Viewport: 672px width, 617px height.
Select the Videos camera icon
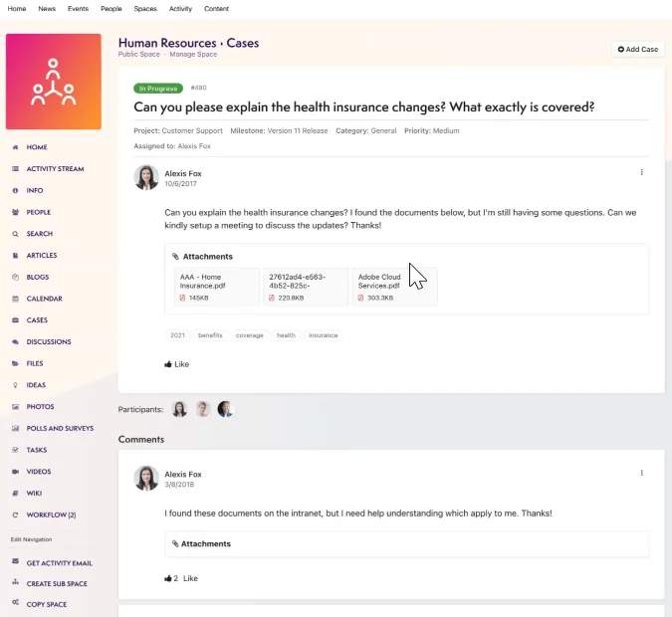tap(15, 472)
